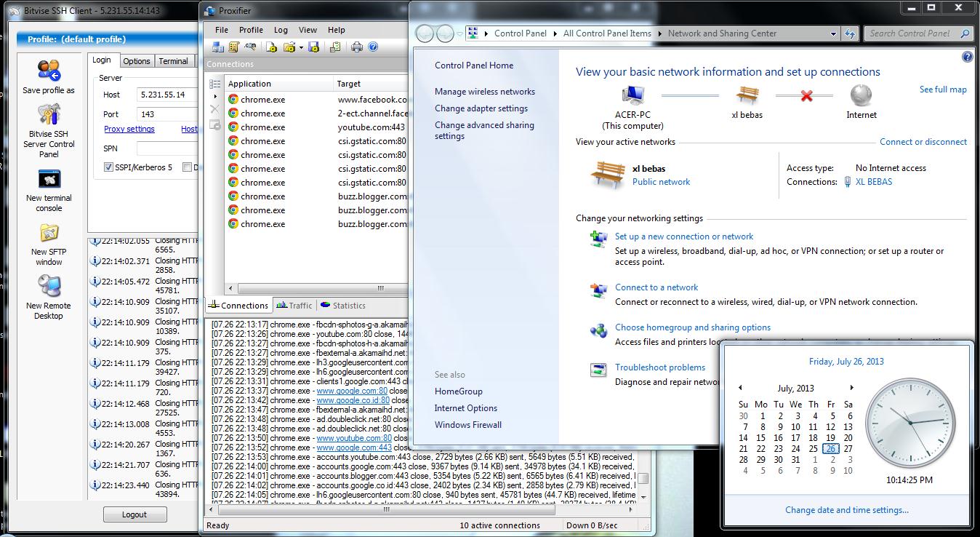
Task: Click the Control Panel help question mark icon
Action: point(967,57)
